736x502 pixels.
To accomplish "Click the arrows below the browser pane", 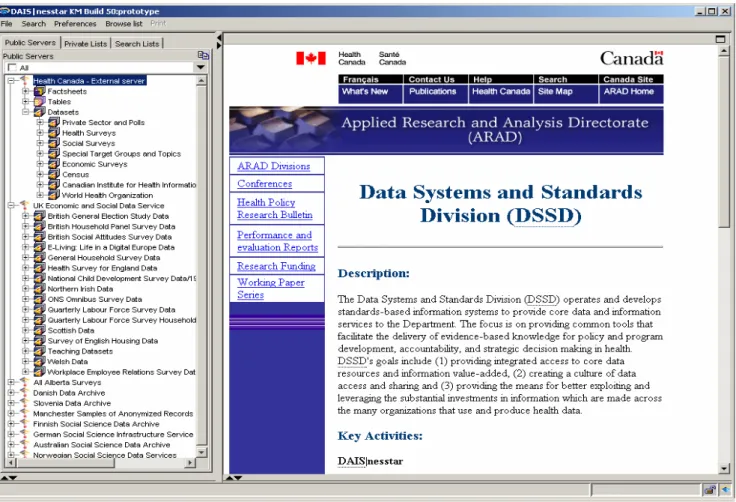I will [234, 478].
